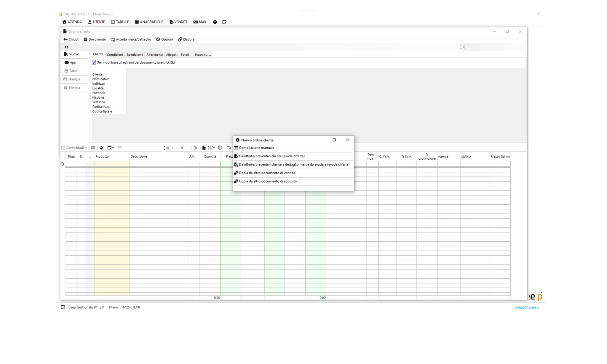Go to previous record with double-left arrow
Screen dimensions: 607x364
point(168,148)
